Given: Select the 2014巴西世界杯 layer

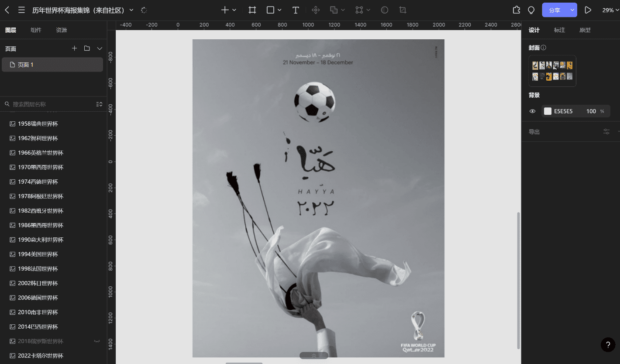Looking at the screenshot, I should 53,326.
